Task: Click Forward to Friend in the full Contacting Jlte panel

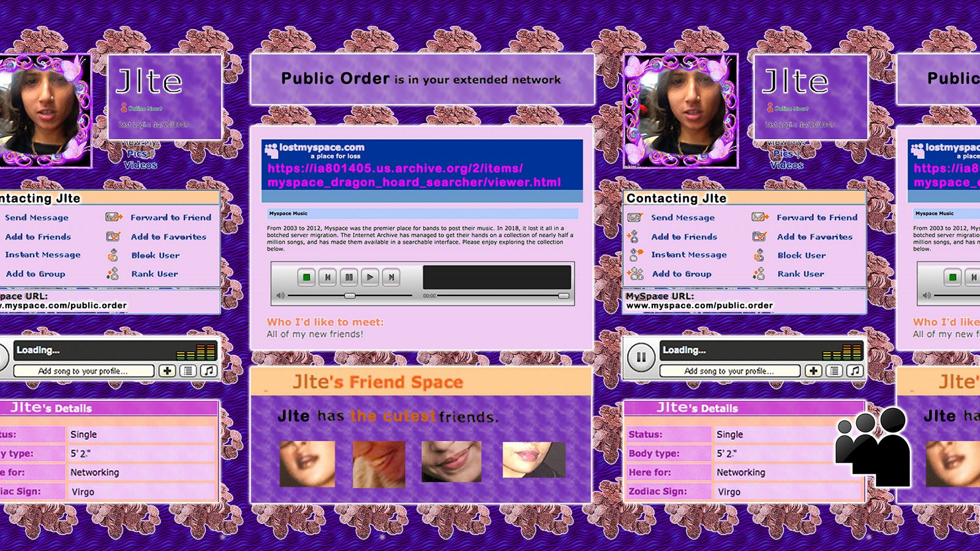Action: 817,218
